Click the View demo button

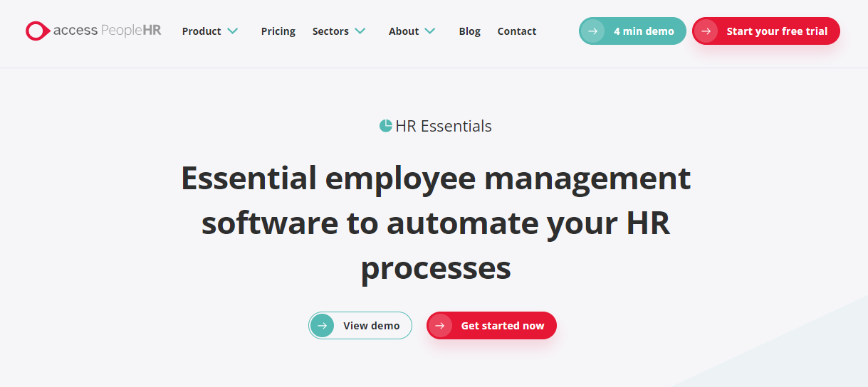click(360, 326)
